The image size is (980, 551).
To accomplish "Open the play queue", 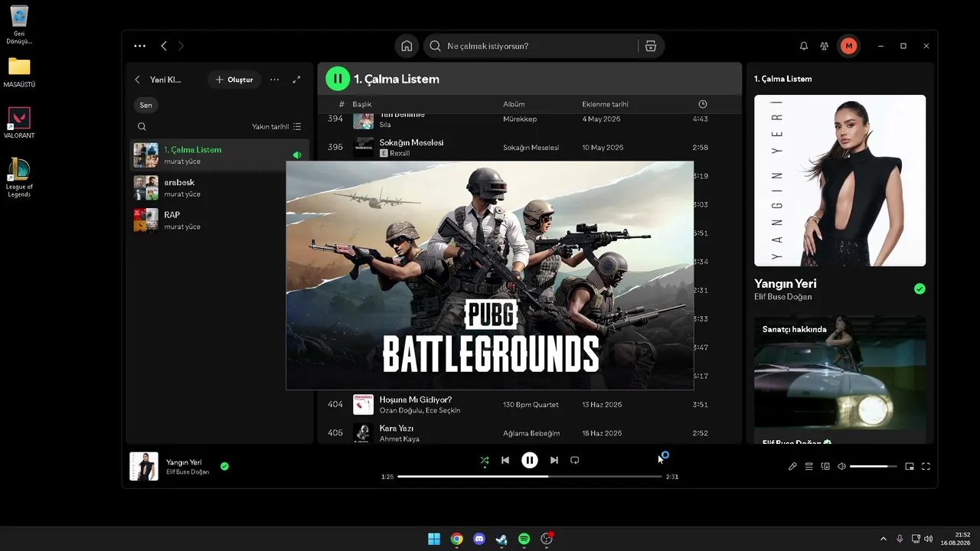I will 808,466.
